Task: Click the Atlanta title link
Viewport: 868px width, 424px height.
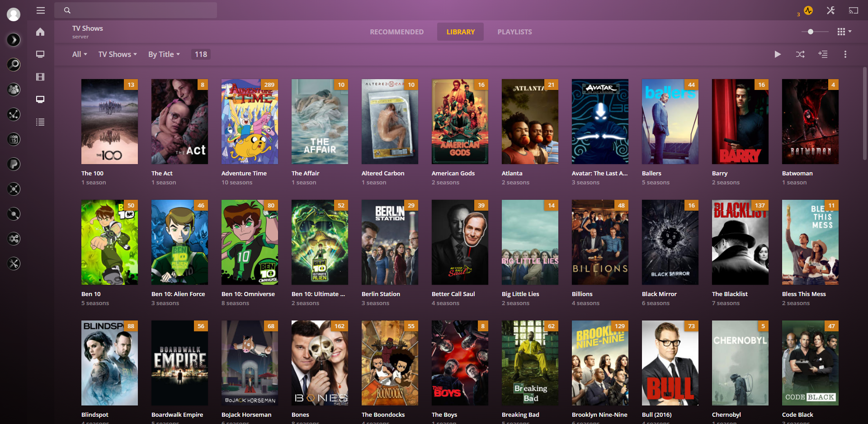Action: pos(512,173)
